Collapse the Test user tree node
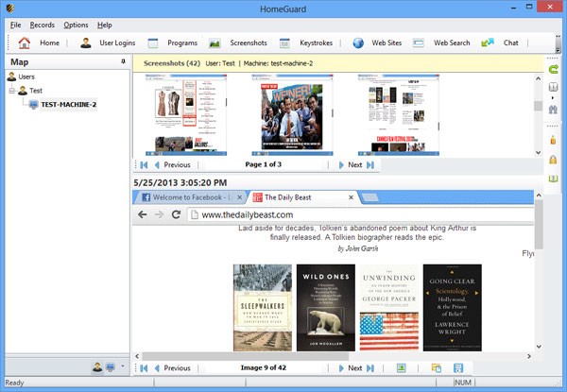567x392 pixels. tap(12, 91)
